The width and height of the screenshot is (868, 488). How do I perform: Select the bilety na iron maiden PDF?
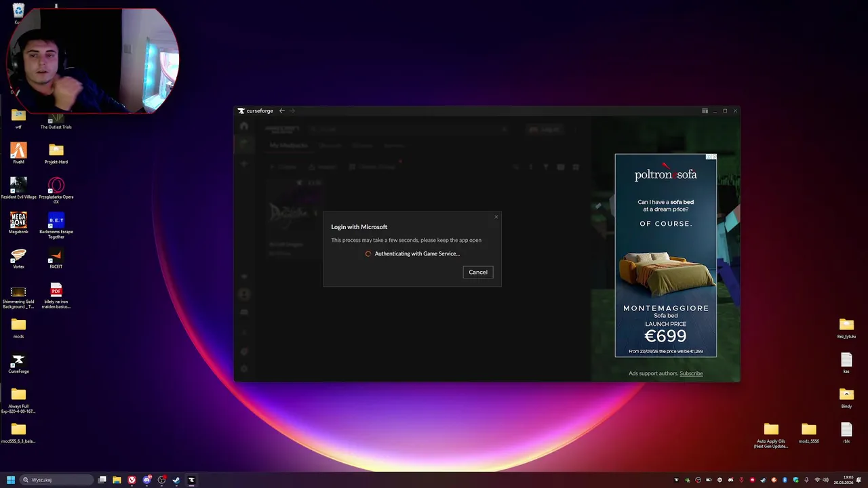56,296
